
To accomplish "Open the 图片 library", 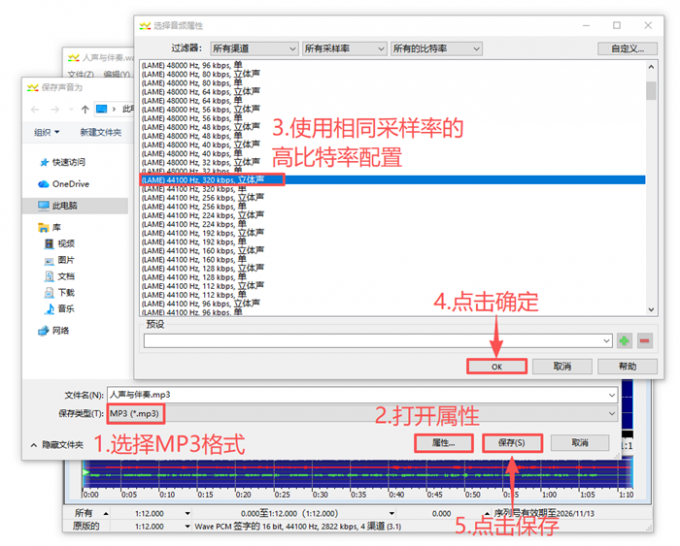I will (60, 260).
